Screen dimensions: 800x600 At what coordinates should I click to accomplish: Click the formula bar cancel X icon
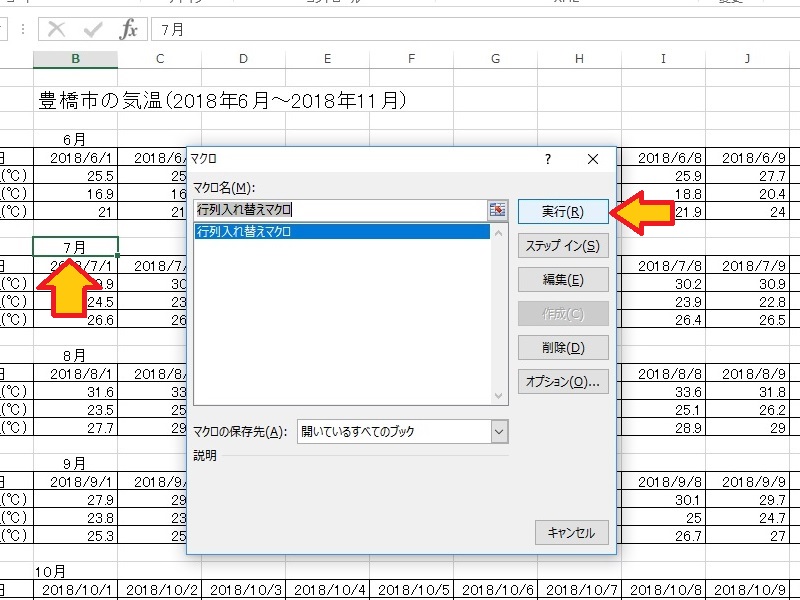pos(58,29)
